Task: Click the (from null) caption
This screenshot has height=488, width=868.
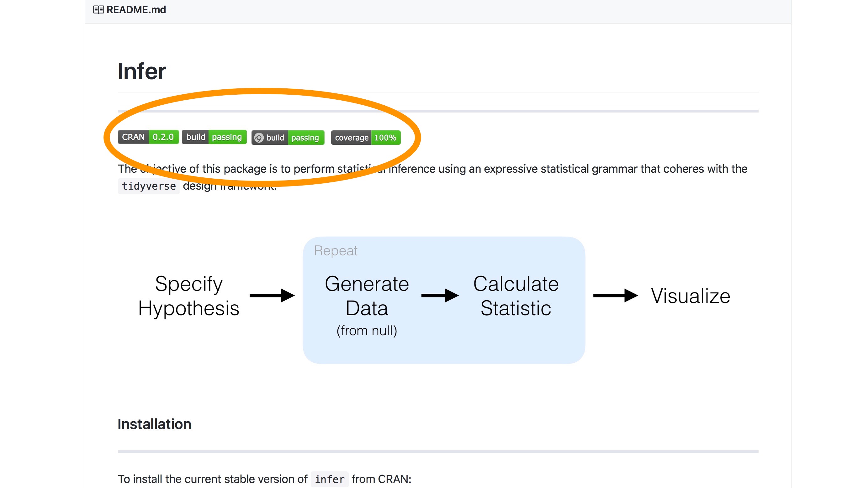Action: [x=367, y=331]
